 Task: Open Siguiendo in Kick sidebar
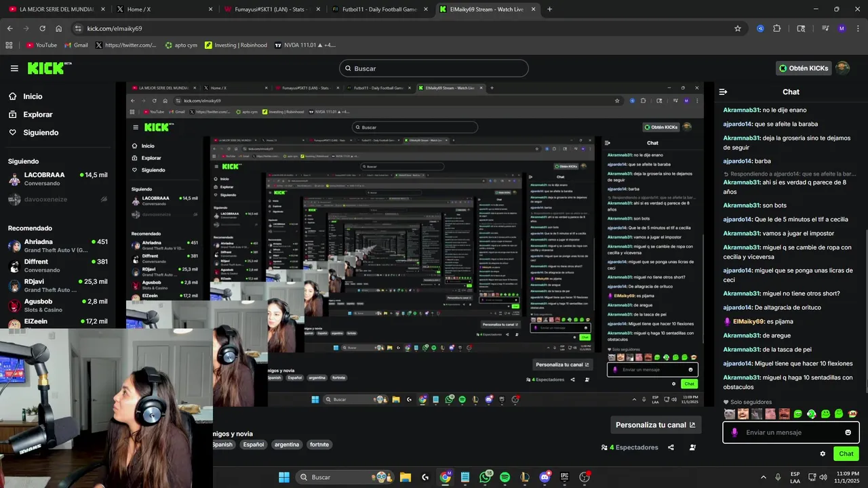(33, 132)
